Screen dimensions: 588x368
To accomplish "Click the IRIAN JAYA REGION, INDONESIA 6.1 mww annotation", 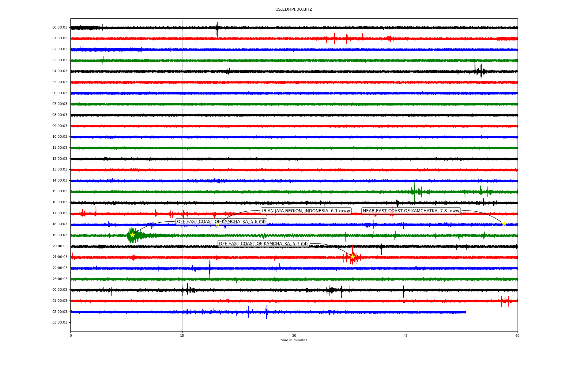I will [x=306, y=211].
